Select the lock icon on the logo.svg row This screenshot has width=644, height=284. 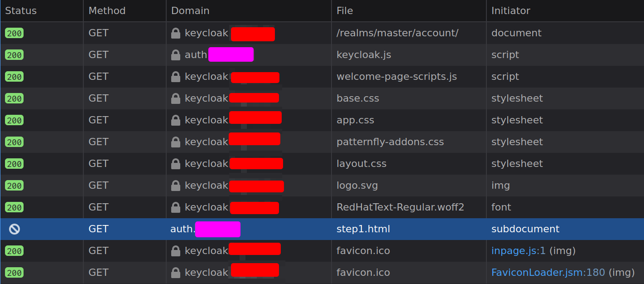(175, 185)
